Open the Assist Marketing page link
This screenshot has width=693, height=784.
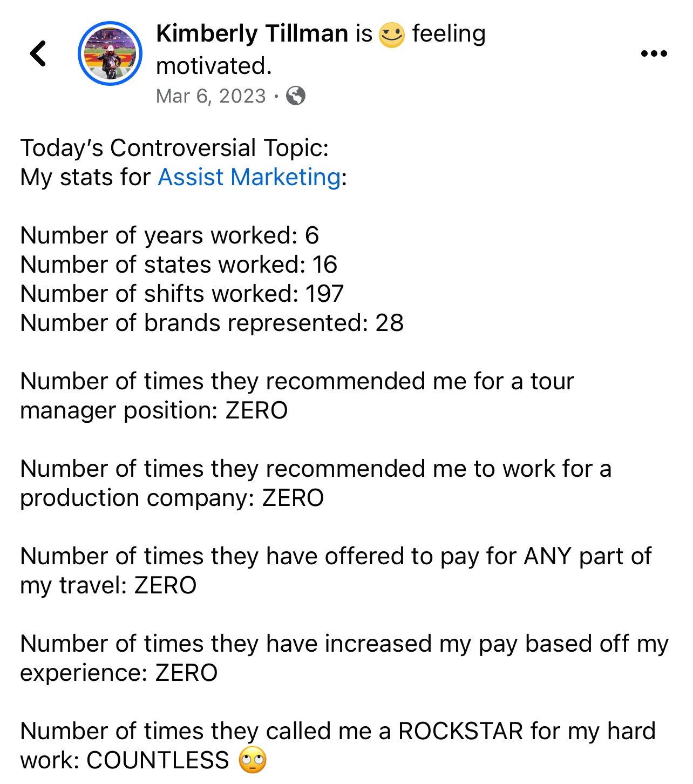click(x=249, y=177)
